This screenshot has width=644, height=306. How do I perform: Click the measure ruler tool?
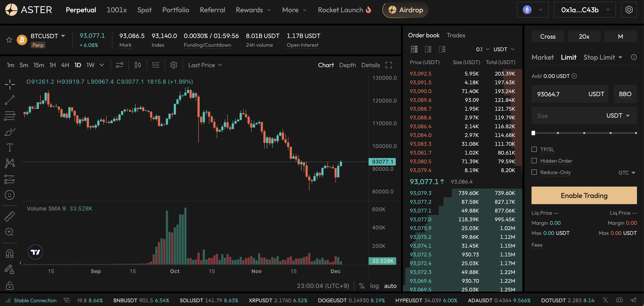(10, 216)
